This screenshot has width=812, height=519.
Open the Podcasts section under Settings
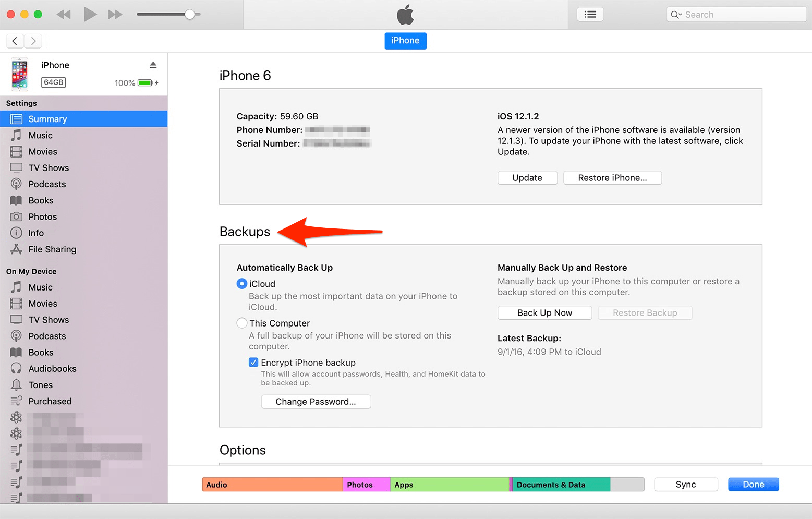point(47,184)
